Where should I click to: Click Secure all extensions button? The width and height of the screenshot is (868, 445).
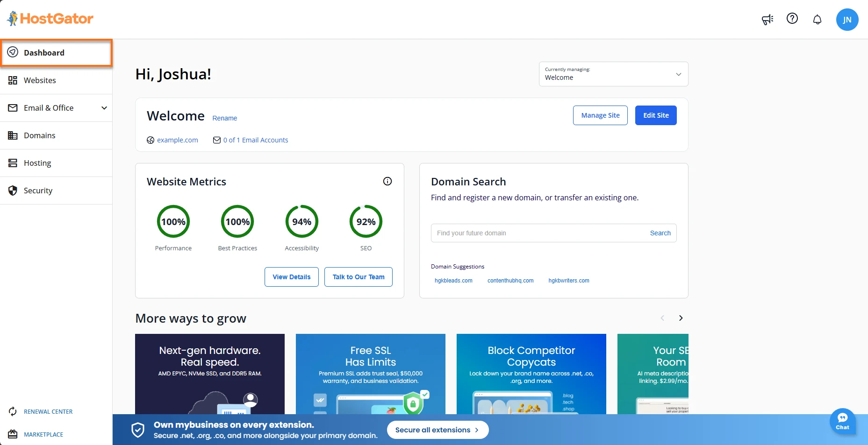point(438,430)
